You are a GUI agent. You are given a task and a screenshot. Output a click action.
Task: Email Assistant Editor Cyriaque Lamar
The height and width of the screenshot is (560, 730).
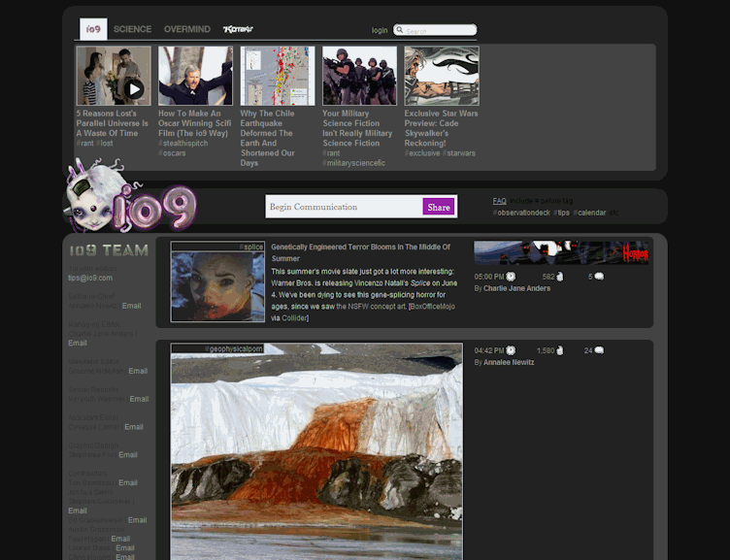(x=134, y=427)
